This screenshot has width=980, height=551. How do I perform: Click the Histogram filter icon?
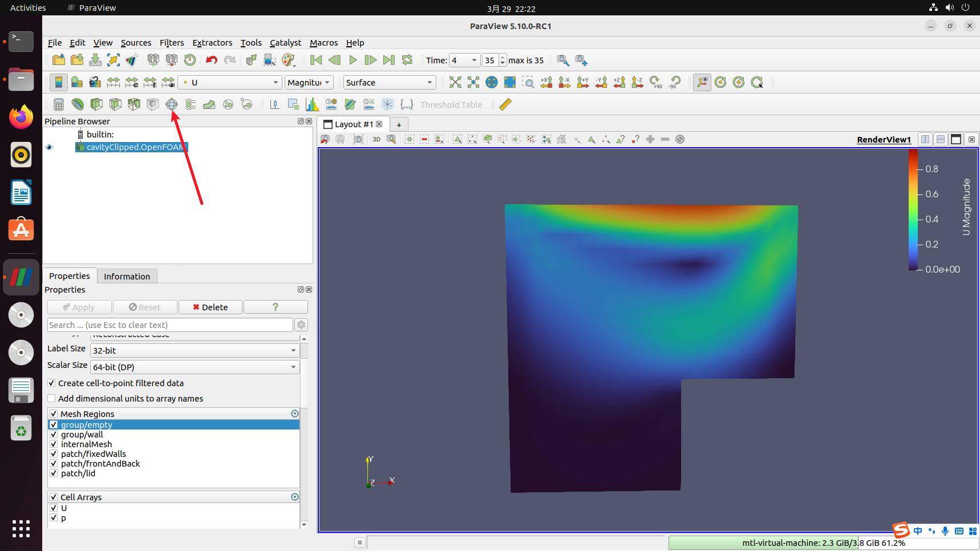point(312,104)
